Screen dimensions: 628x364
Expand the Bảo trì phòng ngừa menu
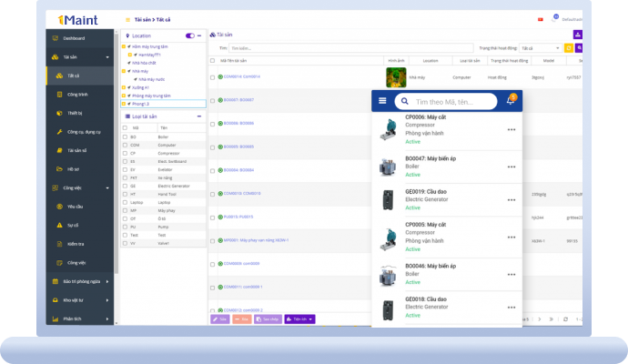[80, 282]
